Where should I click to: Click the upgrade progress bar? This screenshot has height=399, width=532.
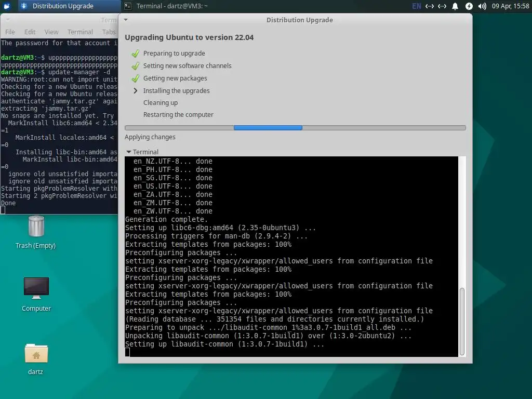tap(295, 128)
